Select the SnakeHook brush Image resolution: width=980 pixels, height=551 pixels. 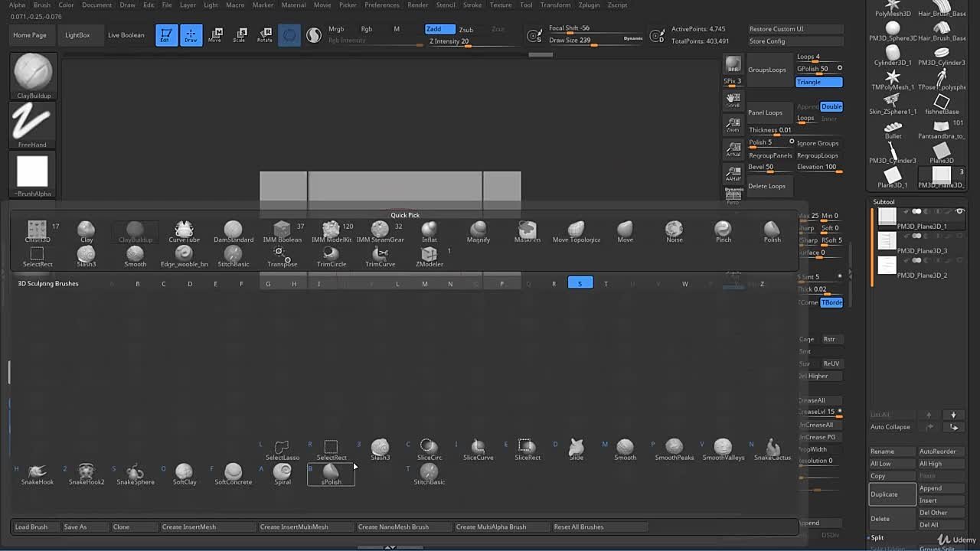tap(38, 473)
